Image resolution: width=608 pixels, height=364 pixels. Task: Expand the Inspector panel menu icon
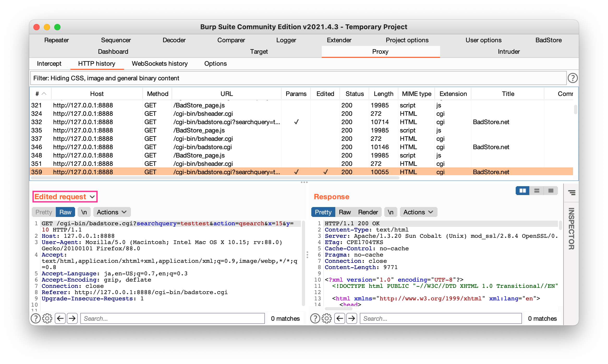pyautogui.click(x=571, y=192)
